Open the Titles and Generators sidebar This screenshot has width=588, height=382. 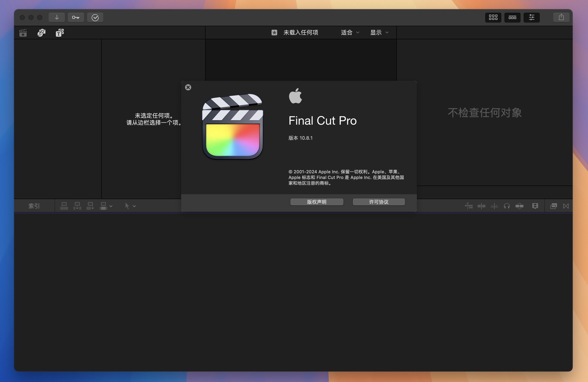pos(60,33)
